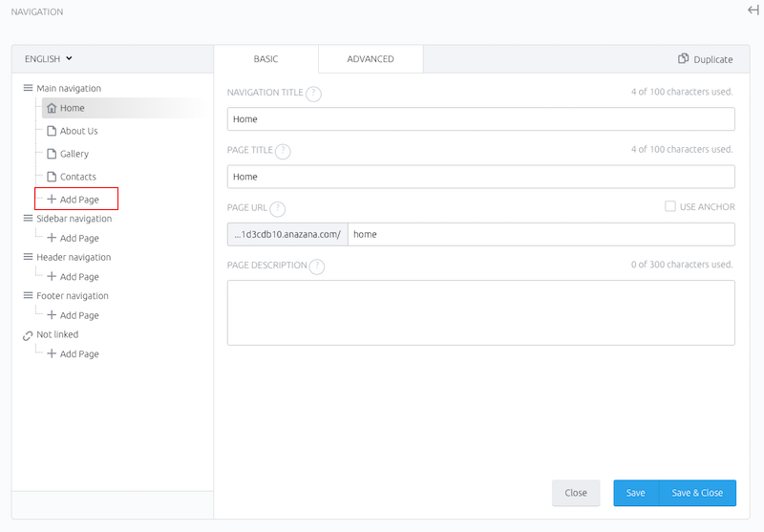764x532 pixels.
Task: Select the Gallery page in tree
Action: [x=74, y=154]
